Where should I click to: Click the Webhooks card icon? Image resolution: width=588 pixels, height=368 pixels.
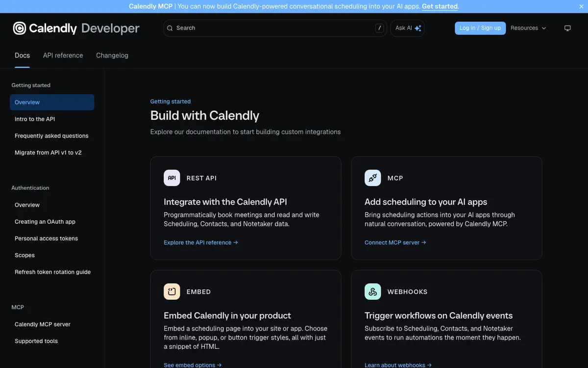[373, 291]
